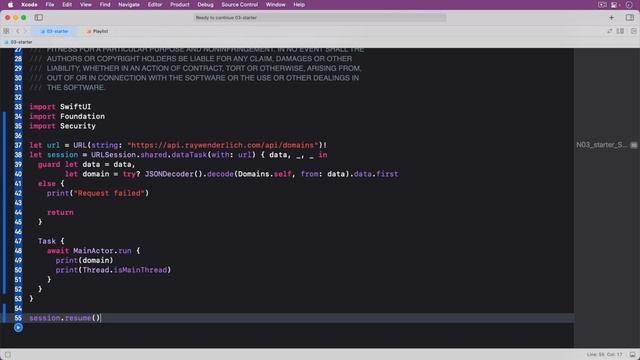Open the related items grid icon
Screen dimensions: 640x360
pyautogui.click(x=6, y=31)
